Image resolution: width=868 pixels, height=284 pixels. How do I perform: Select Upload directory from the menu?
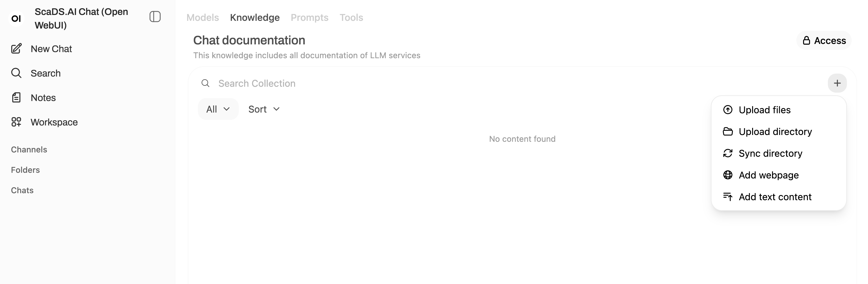pyautogui.click(x=775, y=132)
